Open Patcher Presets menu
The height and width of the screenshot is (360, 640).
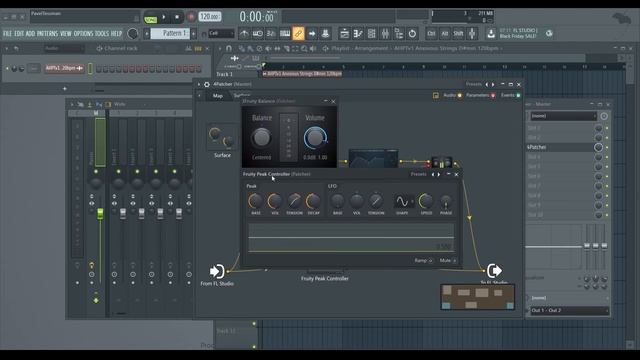473,84
